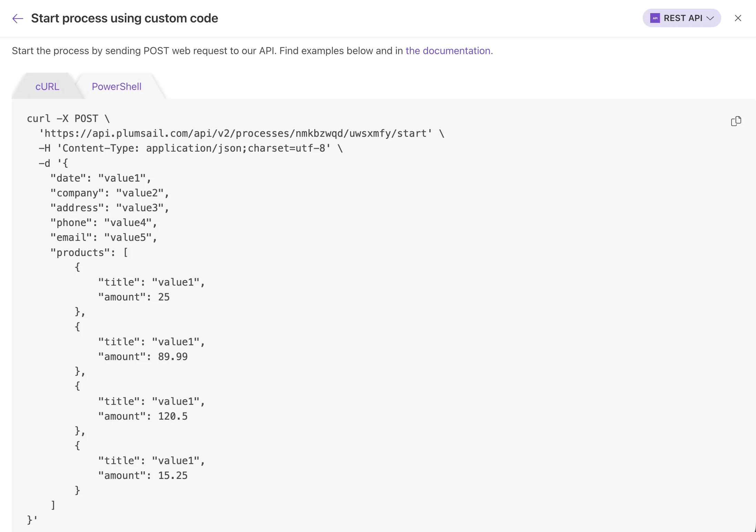This screenshot has height=532, width=756.
Task: Click the Start process using custom code heading
Action: [124, 18]
